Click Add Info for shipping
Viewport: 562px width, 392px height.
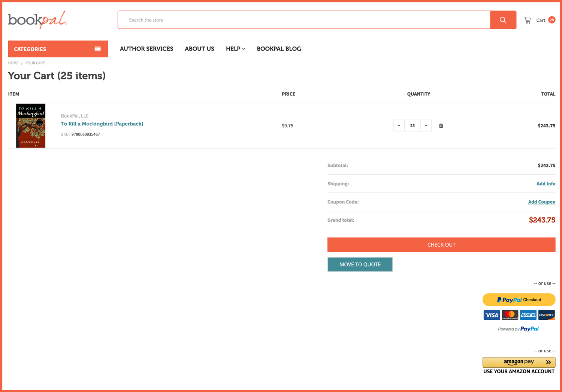[546, 183]
